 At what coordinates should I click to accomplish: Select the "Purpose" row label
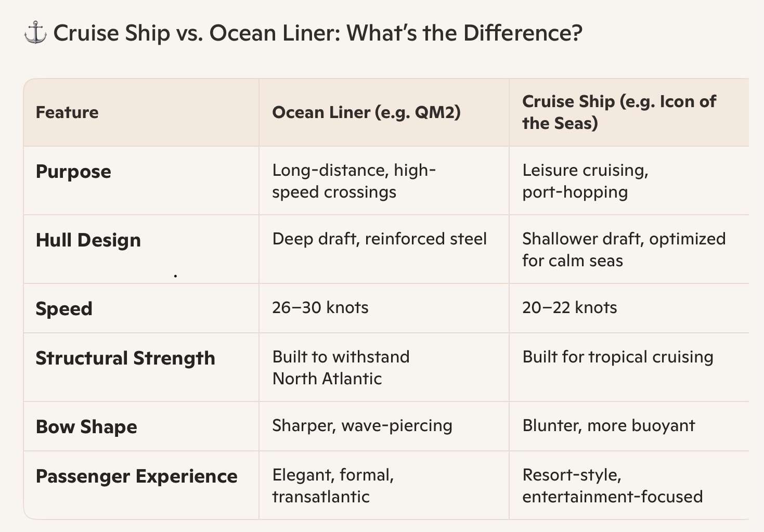pos(73,172)
